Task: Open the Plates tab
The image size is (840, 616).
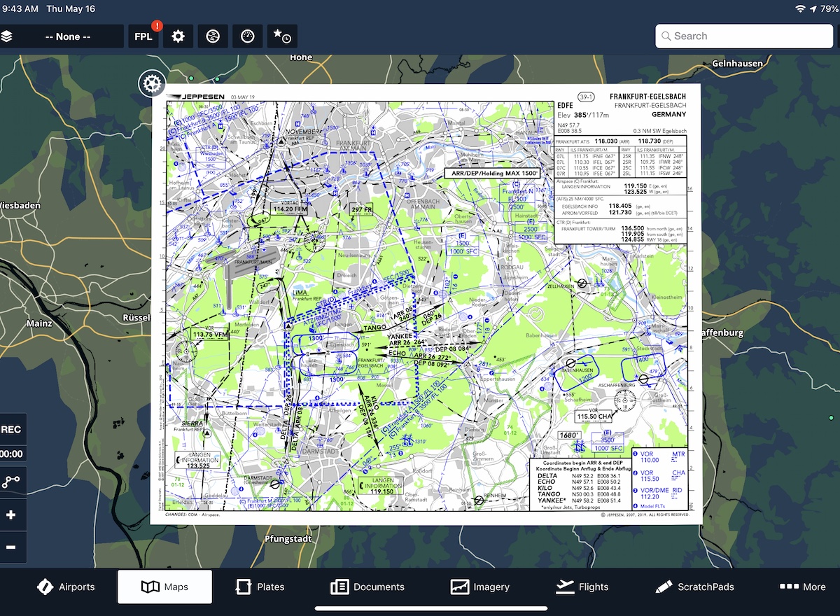Action: [260, 587]
